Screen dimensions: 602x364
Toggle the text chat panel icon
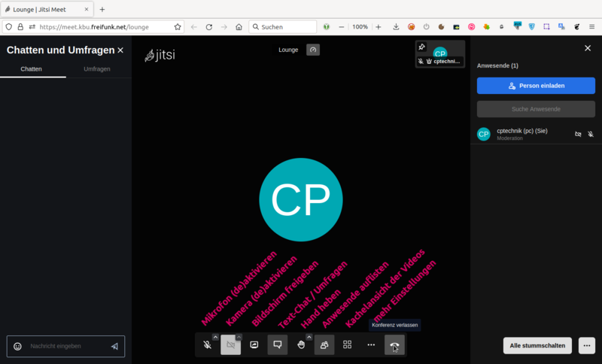tap(278, 345)
